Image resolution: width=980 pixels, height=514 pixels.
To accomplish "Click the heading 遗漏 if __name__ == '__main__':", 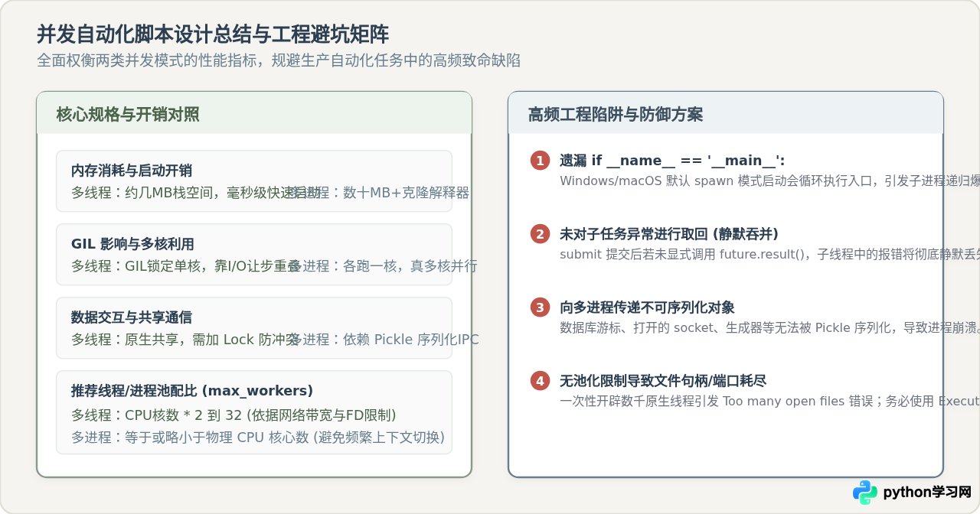I will point(672,161).
